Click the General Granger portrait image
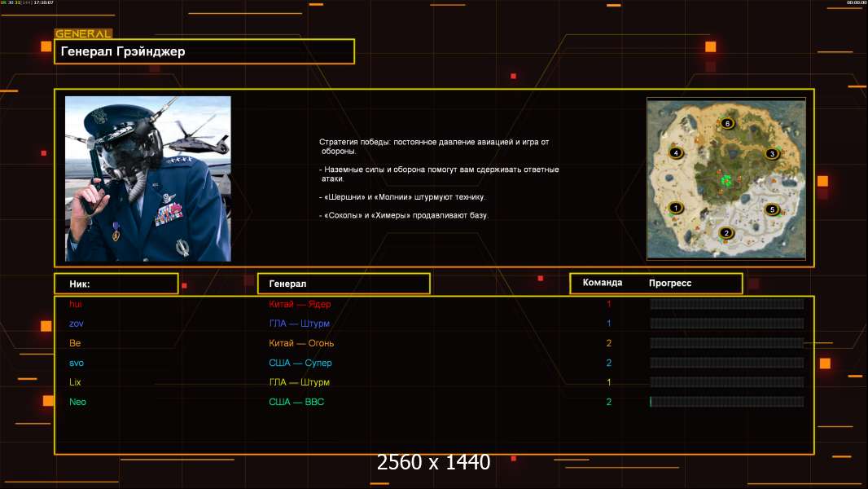Screen dimensions: 868x489 [x=148, y=178]
